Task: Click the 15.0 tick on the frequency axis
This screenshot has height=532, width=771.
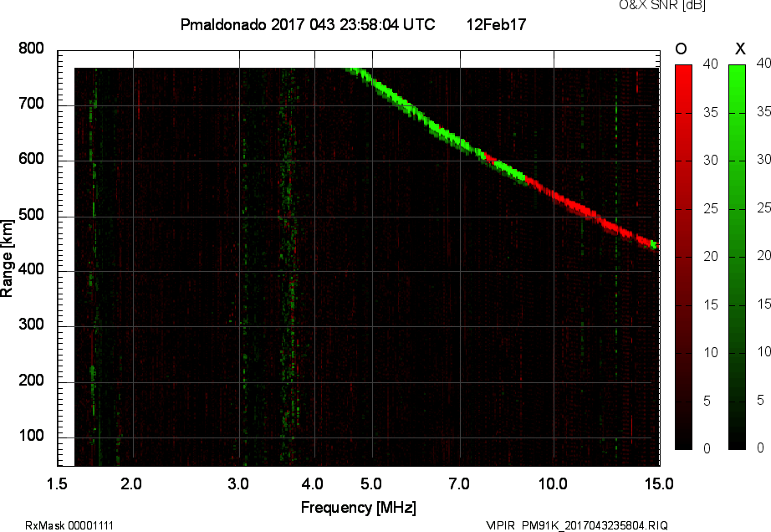Action: [x=658, y=483]
